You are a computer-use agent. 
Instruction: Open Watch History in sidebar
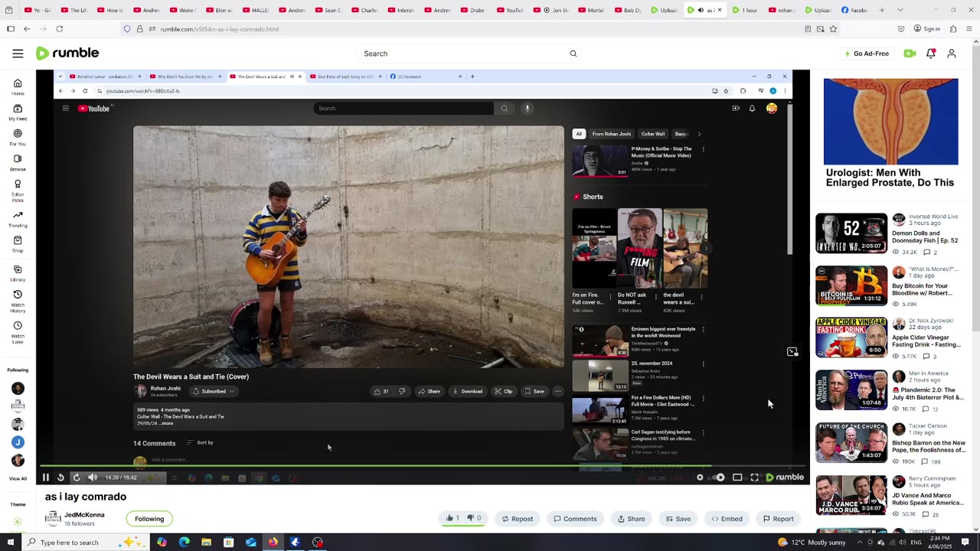18,301
